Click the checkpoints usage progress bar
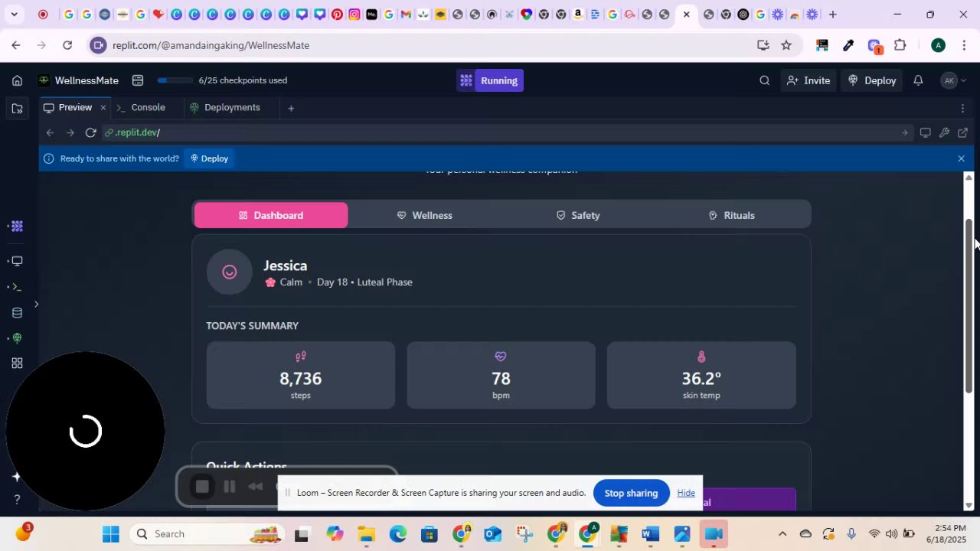The image size is (980, 551). [x=175, y=80]
